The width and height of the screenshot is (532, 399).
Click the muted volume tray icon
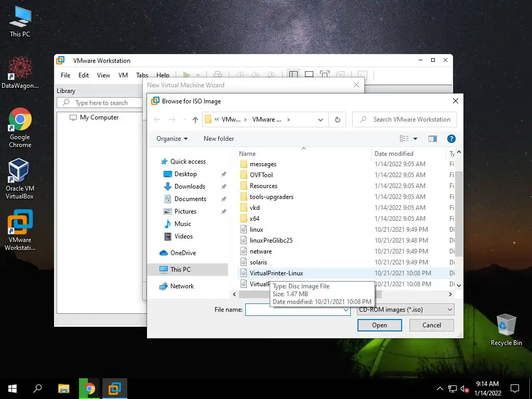464,389
